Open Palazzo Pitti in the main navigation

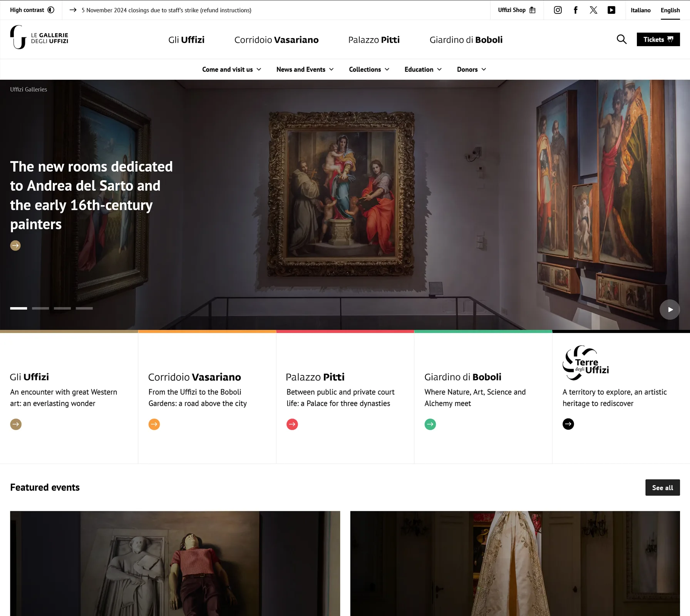click(x=374, y=40)
